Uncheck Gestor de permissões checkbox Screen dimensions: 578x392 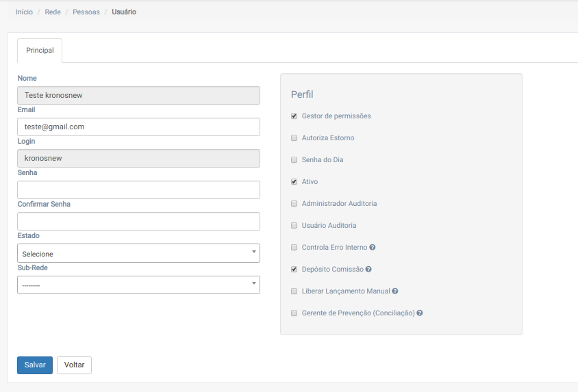(294, 116)
